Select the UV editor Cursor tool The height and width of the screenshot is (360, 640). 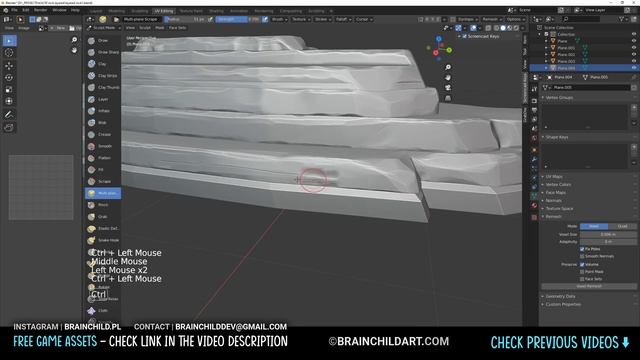9,53
